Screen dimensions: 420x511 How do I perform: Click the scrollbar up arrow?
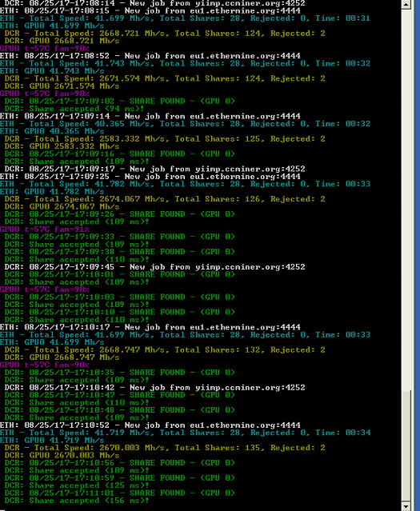406,4
